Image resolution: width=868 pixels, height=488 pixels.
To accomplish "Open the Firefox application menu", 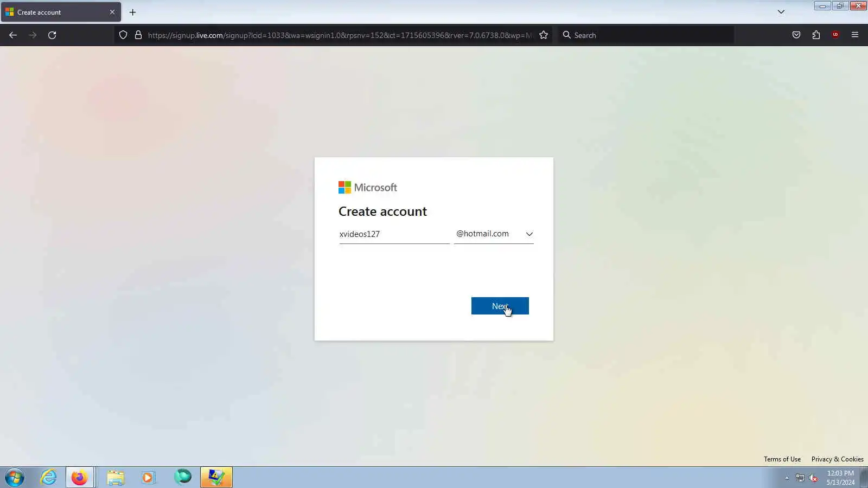I will (855, 35).
